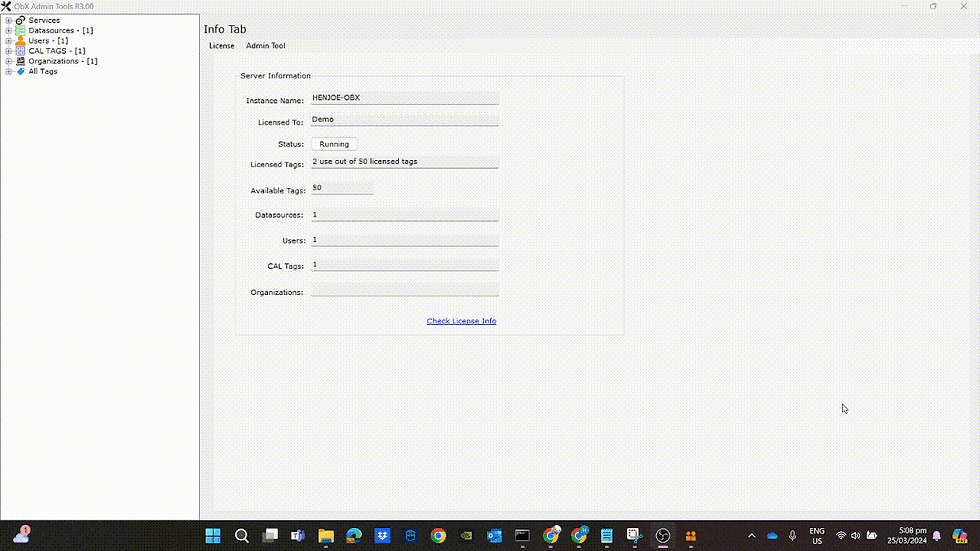
Task: Click the Check License Info link
Action: coord(461,320)
